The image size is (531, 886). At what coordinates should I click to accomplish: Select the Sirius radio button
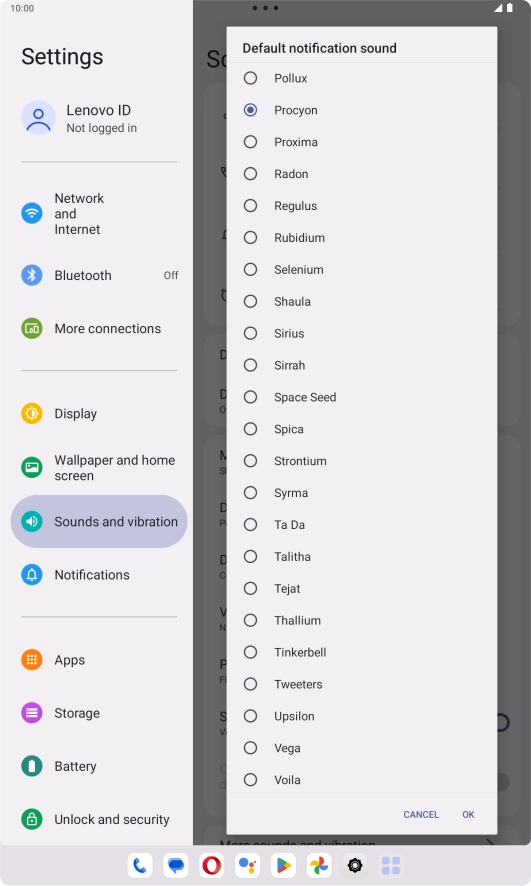tap(362, 333)
